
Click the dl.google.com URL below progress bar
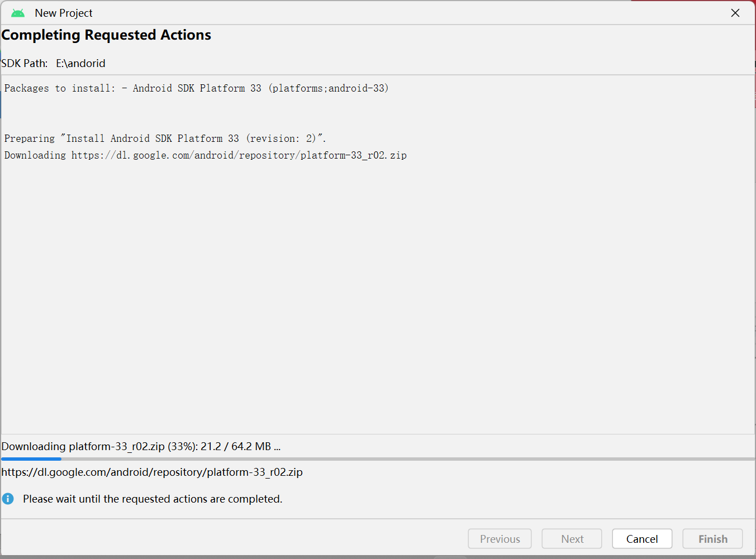[x=152, y=472]
